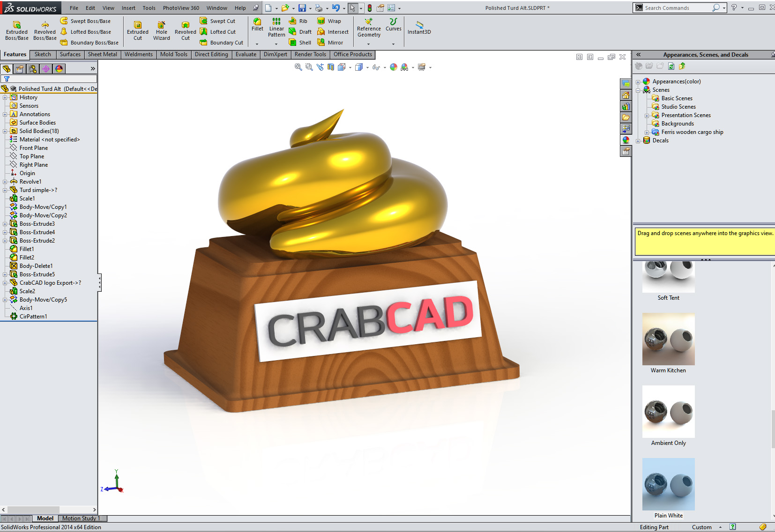Open the Insert menu
The width and height of the screenshot is (775, 532).
coord(128,8)
